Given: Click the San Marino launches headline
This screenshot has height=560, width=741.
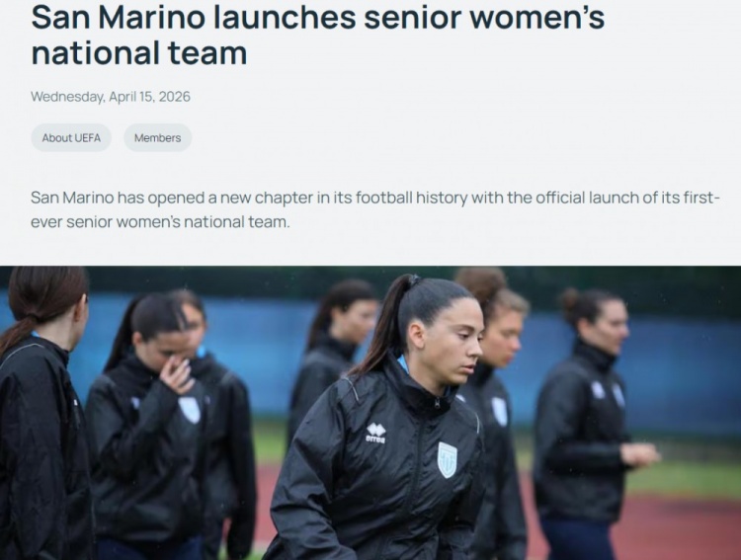Looking at the screenshot, I should tap(317, 35).
